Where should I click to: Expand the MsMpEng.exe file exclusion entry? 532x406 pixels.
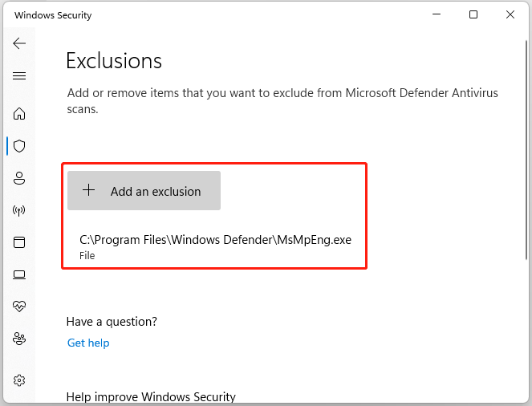(215, 245)
